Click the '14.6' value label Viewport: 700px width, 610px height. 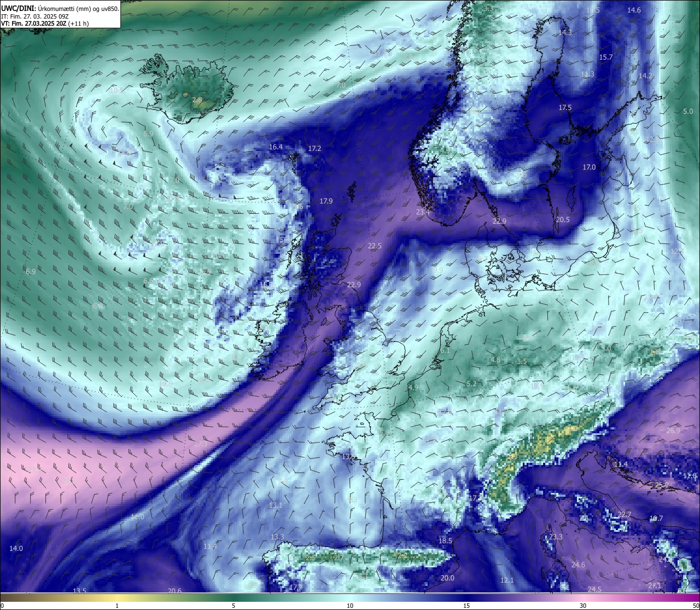tap(634, 10)
